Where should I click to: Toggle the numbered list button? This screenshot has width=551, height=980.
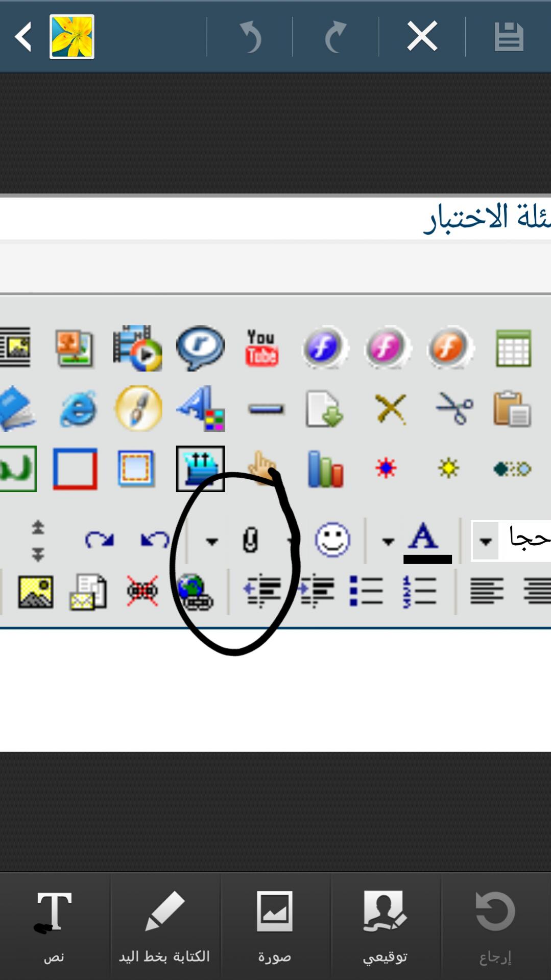[x=419, y=591]
